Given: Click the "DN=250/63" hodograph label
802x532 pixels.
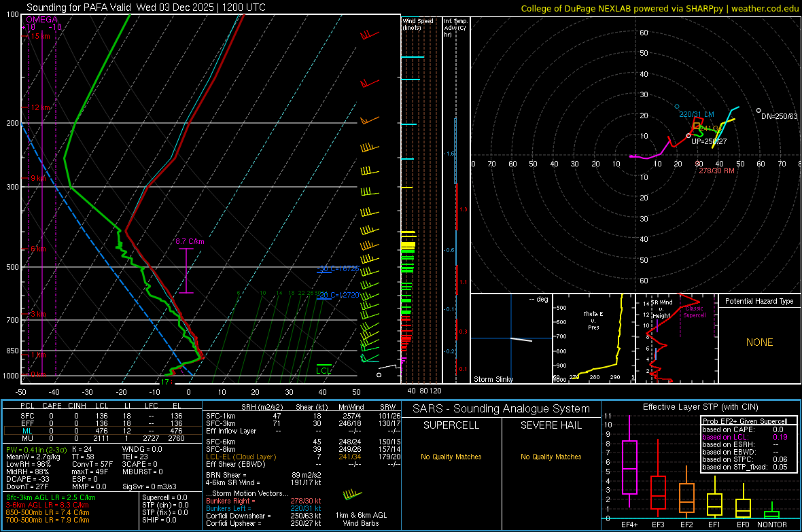Looking at the screenshot, I should coord(779,116).
